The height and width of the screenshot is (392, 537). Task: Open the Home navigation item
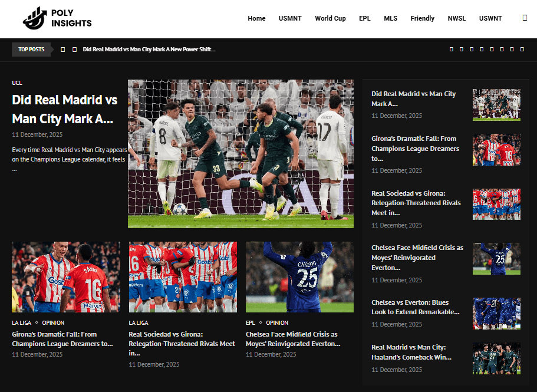tap(256, 18)
